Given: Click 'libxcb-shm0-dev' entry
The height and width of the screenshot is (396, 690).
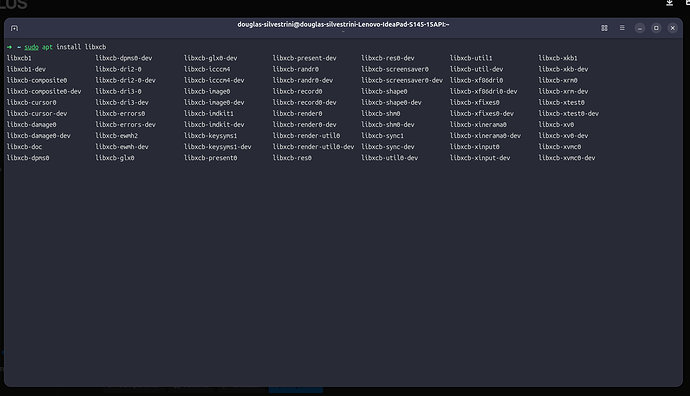Looking at the screenshot, I should [388, 125].
